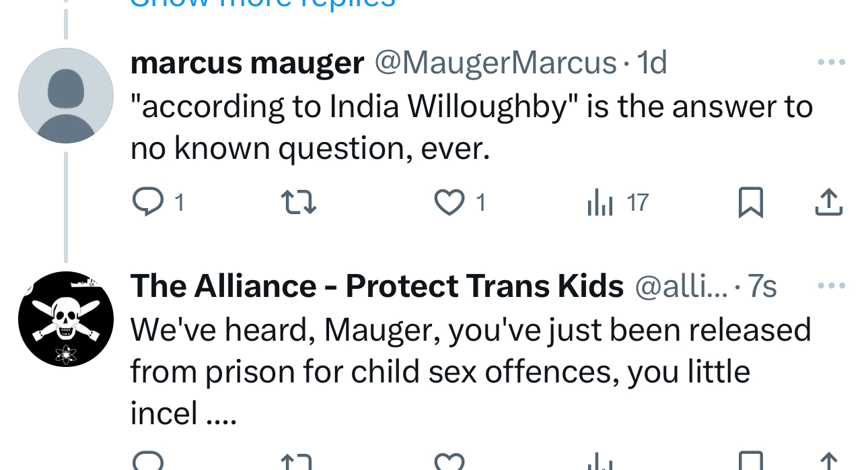Like The Alliance's tweet

pos(449,462)
